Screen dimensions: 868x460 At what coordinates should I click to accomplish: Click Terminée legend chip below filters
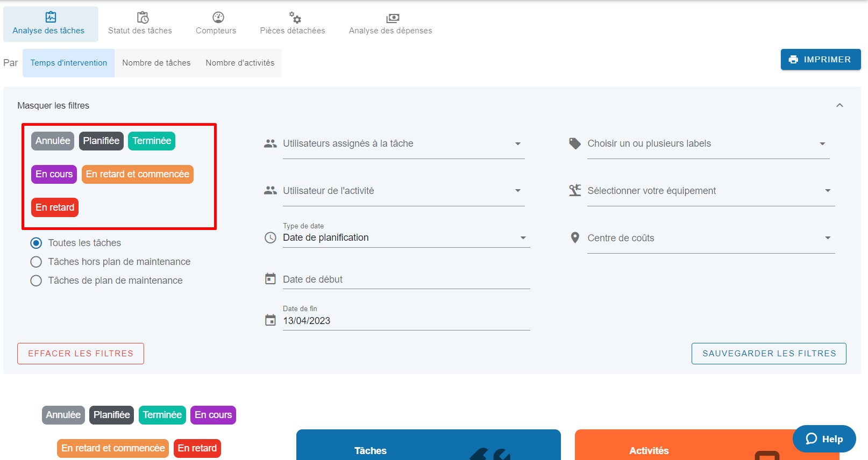pos(162,415)
